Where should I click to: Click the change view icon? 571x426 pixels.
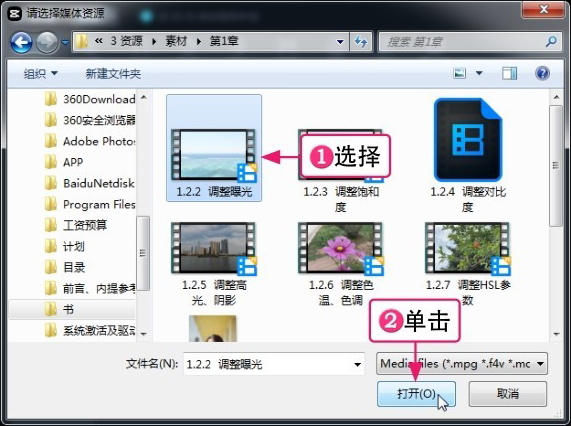460,74
